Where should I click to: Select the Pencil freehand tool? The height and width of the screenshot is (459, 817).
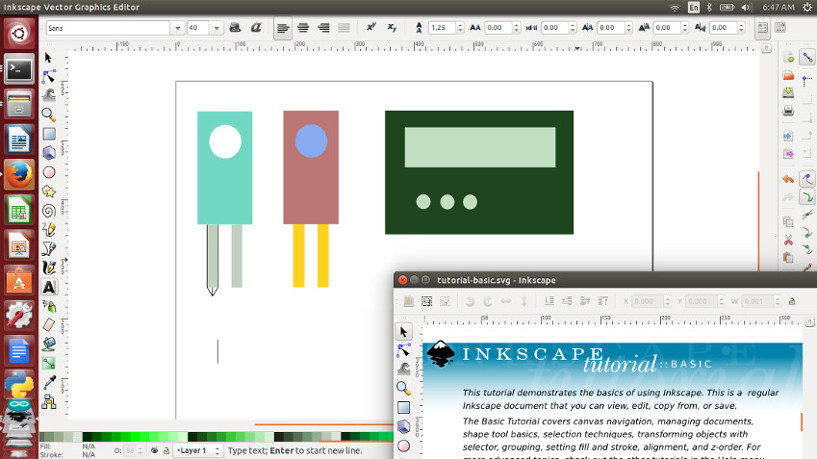coord(49,230)
